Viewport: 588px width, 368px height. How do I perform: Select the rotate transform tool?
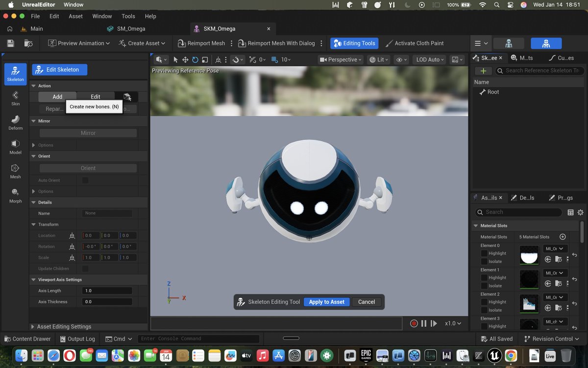click(195, 60)
